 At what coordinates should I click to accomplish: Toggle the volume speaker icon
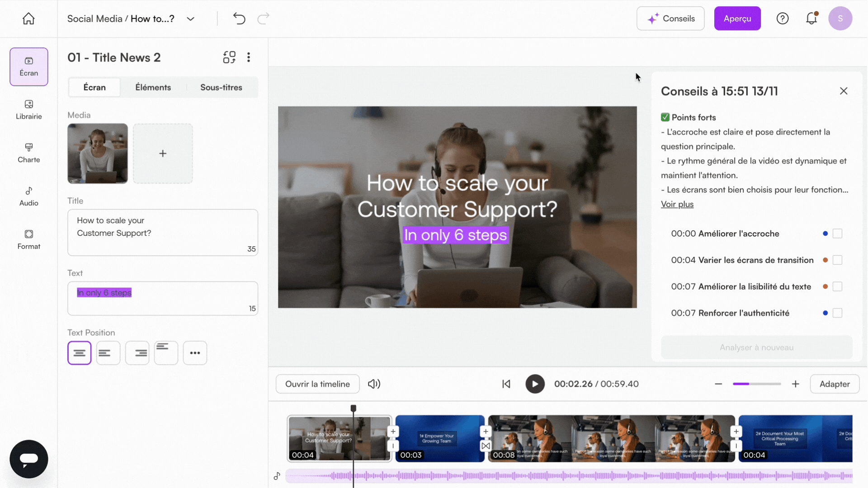[374, 384]
